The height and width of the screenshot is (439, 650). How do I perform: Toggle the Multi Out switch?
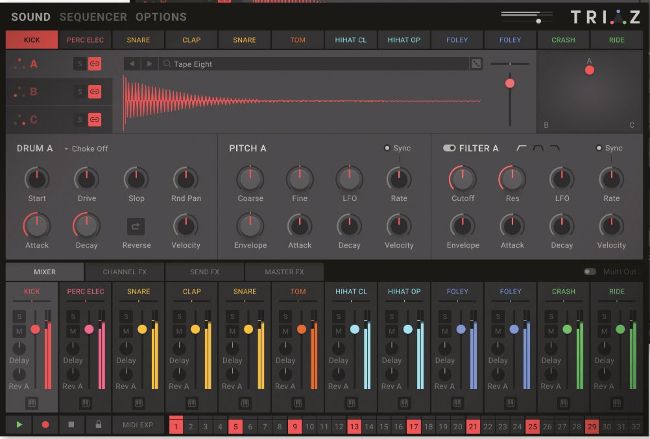(590, 272)
